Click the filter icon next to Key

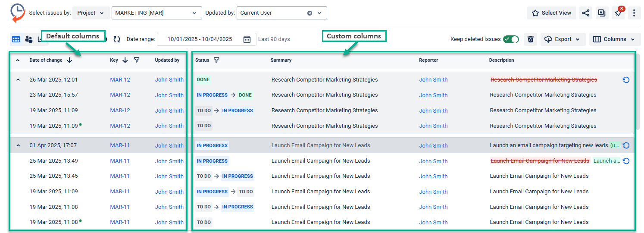137,60
